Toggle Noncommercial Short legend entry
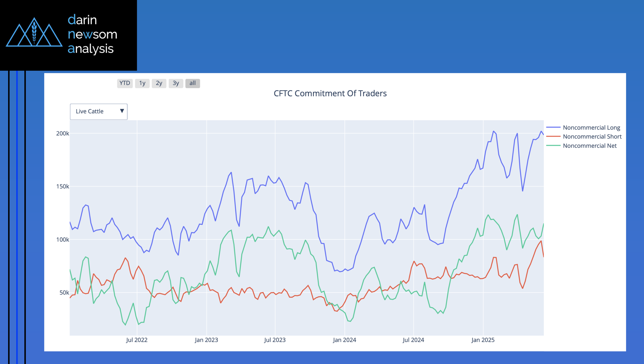Viewport: 644px width, 364px height. [592, 137]
